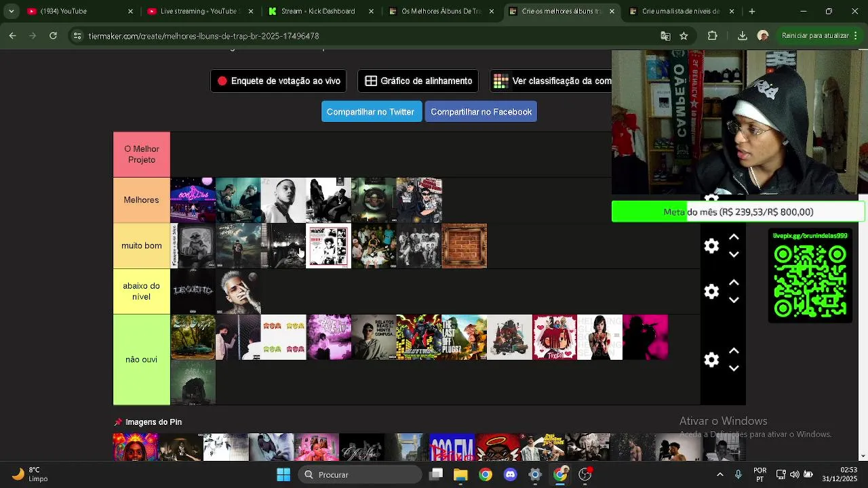
Task: Open Windows Settings gear on taskbar
Action: click(x=535, y=474)
